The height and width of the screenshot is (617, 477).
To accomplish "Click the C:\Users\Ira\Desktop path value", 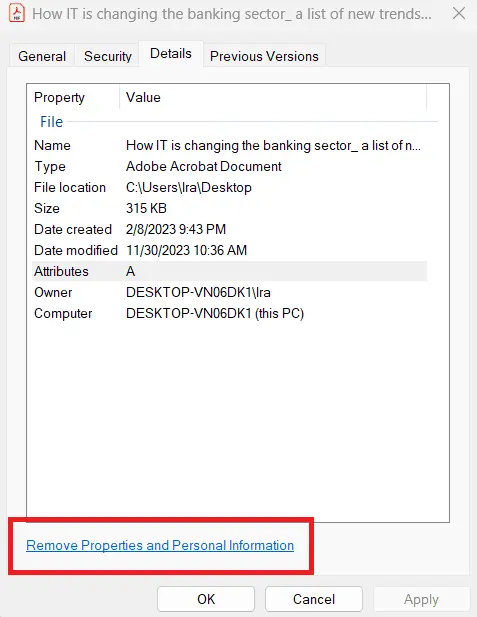I will pyautogui.click(x=189, y=188).
